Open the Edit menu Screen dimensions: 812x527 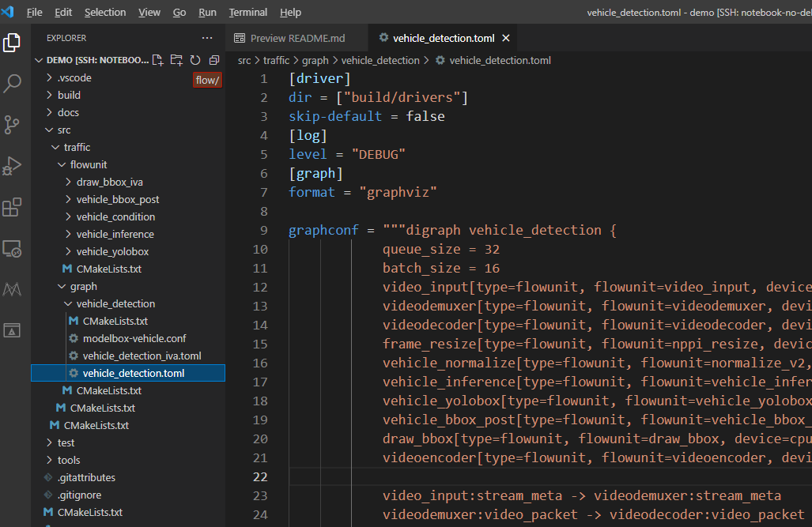click(63, 12)
